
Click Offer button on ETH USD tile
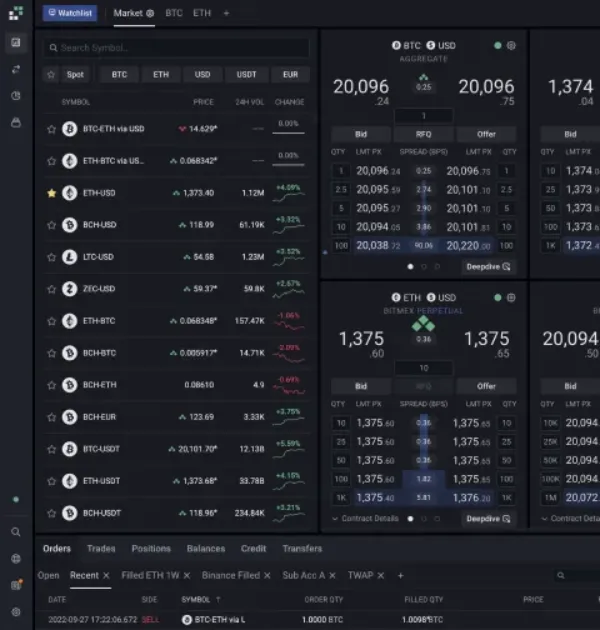[x=486, y=386]
